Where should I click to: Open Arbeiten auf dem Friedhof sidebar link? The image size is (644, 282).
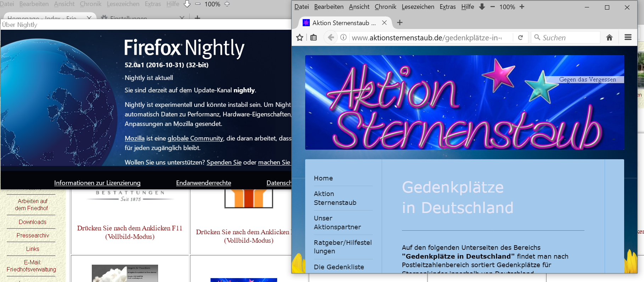click(32, 205)
